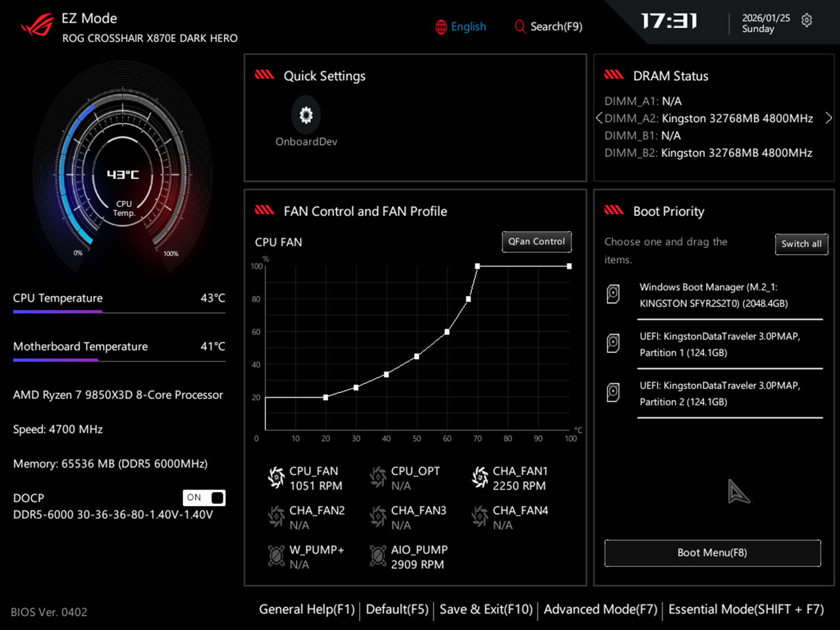Select the CHA_FAN1 fan icon

coord(480,478)
